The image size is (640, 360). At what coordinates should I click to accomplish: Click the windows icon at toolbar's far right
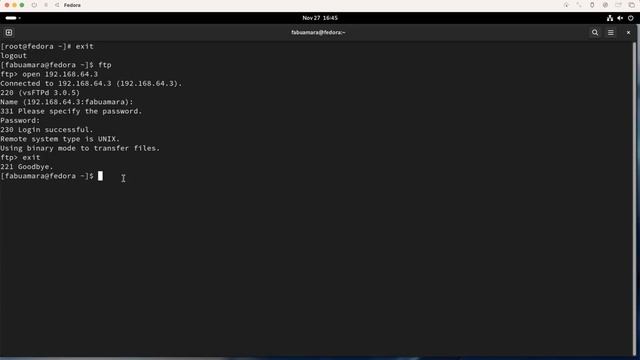[x=632, y=5]
